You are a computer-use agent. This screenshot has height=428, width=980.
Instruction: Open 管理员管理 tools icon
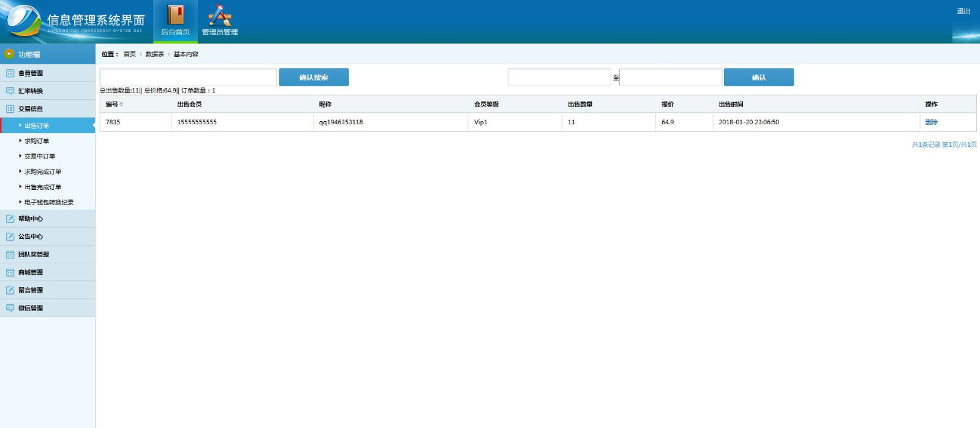click(220, 15)
